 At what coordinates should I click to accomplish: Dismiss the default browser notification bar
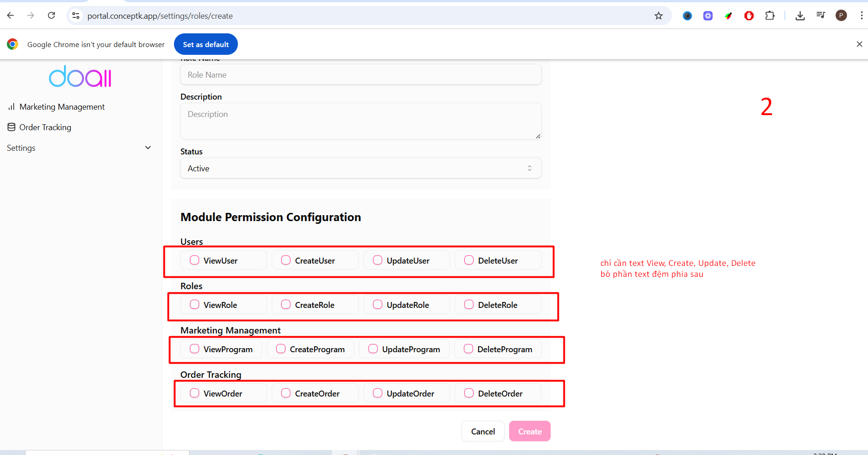click(x=859, y=44)
